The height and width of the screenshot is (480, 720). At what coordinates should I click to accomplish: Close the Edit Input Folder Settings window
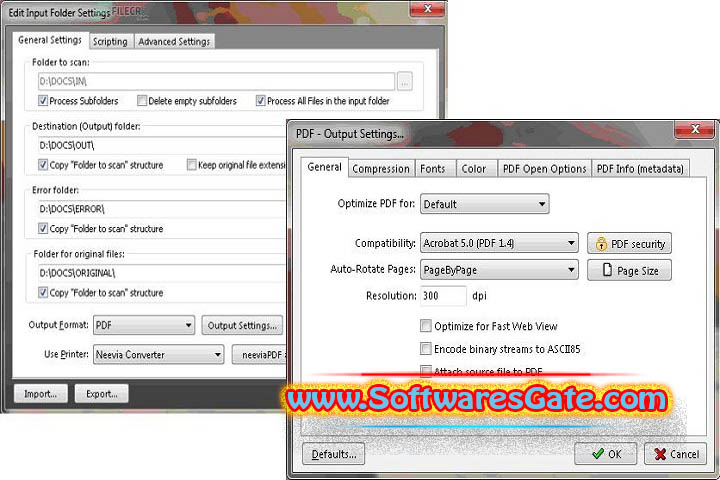tap(427, 9)
